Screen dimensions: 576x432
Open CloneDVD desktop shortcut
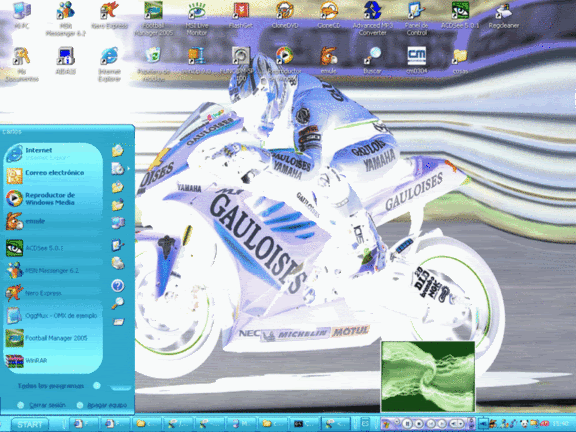point(285,15)
